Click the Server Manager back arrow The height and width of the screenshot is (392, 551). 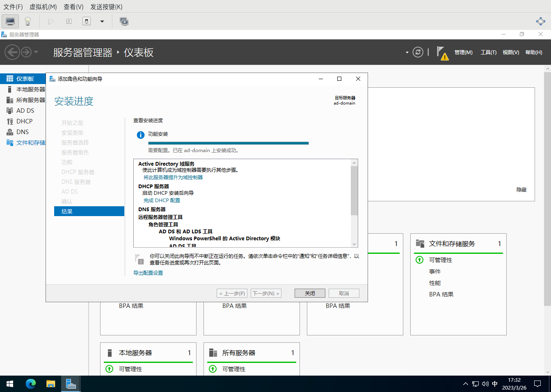point(12,52)
